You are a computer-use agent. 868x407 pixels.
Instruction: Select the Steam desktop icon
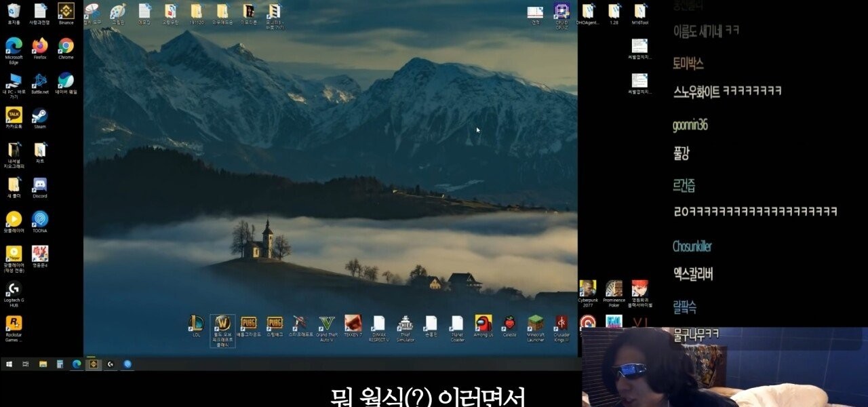pos(40,115)
